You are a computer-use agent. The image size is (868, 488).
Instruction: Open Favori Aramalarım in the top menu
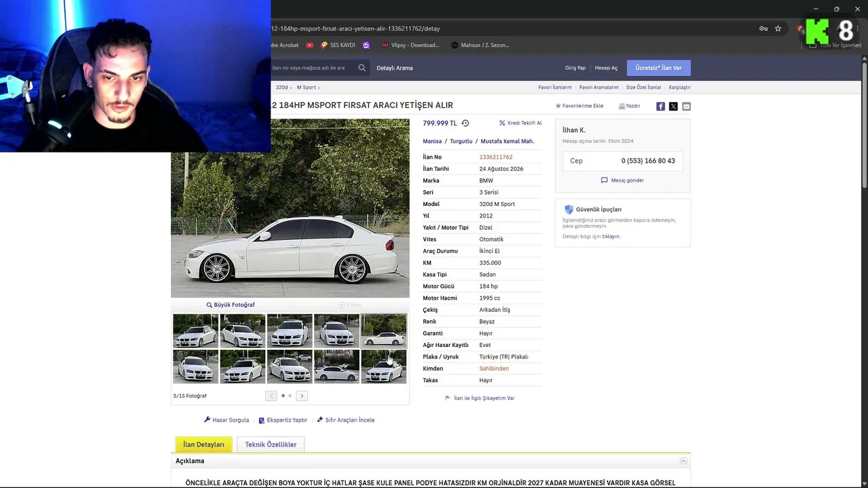(x=599, y=87)
